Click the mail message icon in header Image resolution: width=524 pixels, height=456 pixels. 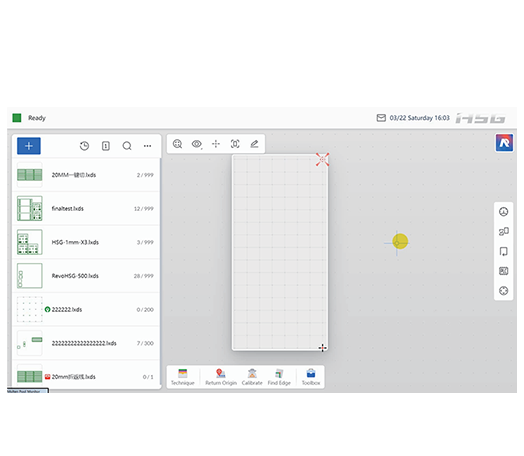click(381, 118)
